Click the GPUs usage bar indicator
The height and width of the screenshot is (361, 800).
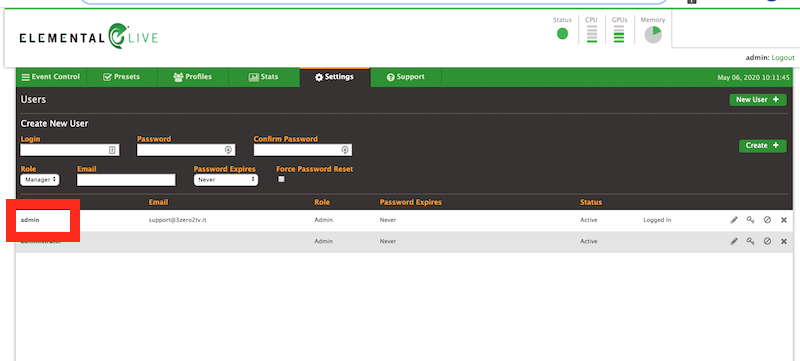coord(619,34)
